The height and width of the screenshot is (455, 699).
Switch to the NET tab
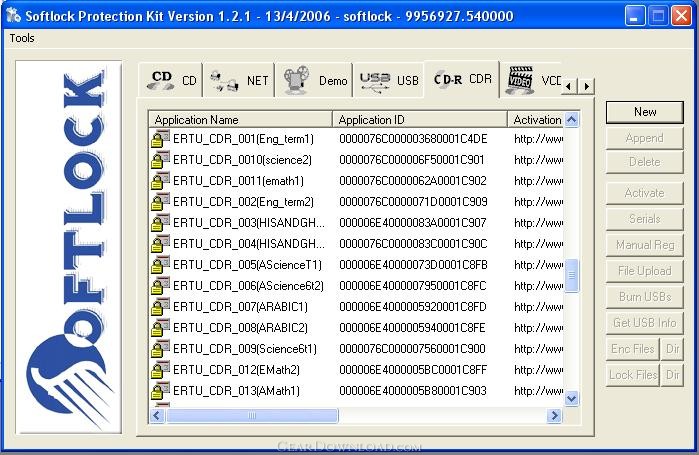(238, 80)
